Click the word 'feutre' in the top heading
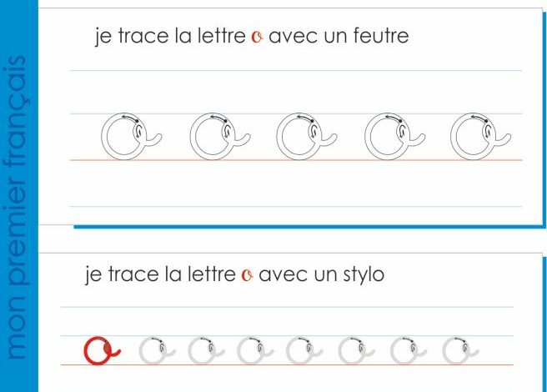Viewport: 547px width, 392px height. [x=381, y=35]
